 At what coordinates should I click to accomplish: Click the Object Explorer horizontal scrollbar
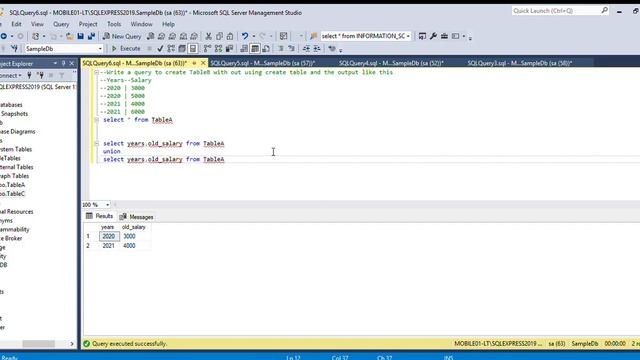tap(38, 344)
